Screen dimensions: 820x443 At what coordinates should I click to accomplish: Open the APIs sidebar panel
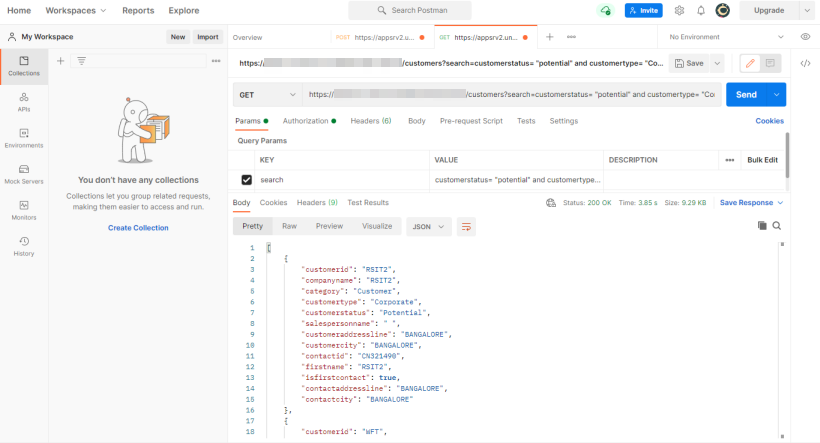coord(24,103)
